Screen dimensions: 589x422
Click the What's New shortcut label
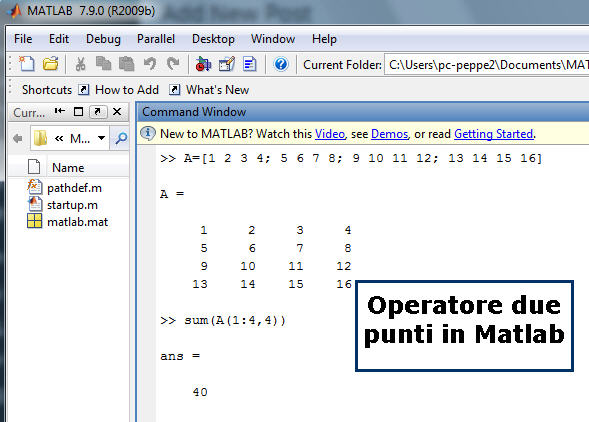217,90
